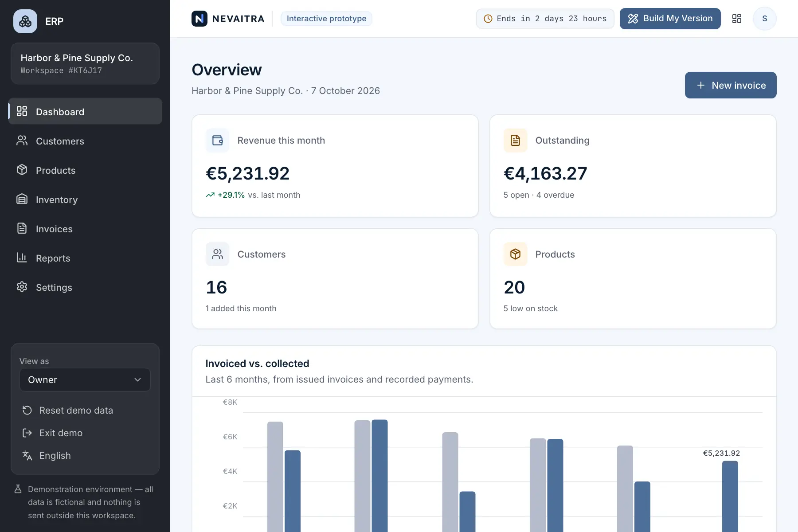
Task: Click the Nevaitra N logo icon
Action: click(199, 19)
